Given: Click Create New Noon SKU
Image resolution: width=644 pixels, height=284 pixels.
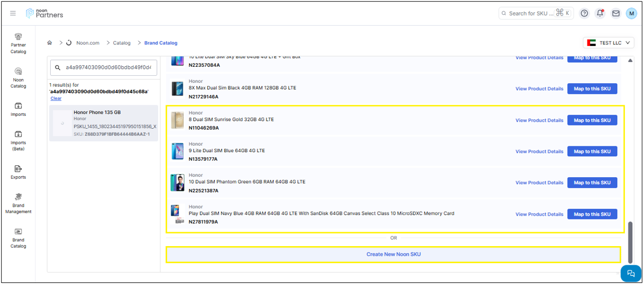Looking at the screenshot, I should [x=393, y=255].
